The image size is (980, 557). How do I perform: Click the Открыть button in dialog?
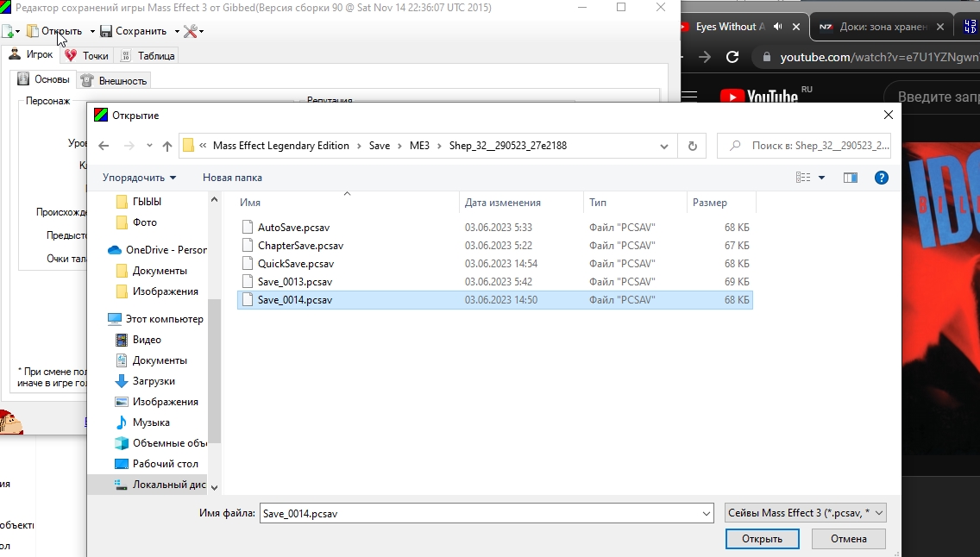pyautogui.click(x=762, y=539)
